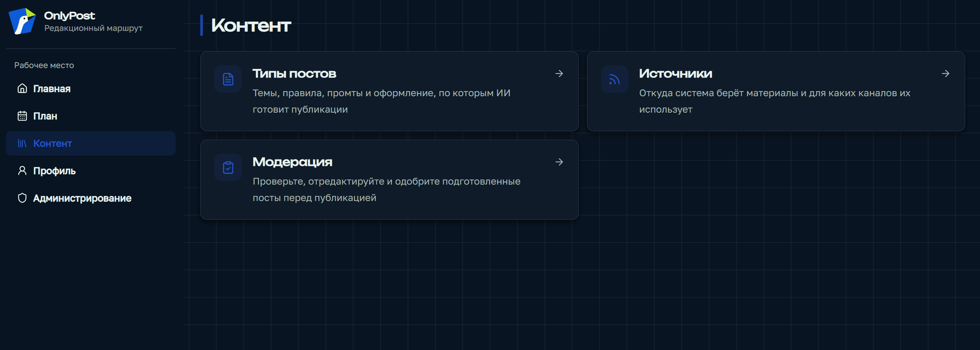Open Типы постов via its arrow
Screen dimensions: 980x350
559,74
